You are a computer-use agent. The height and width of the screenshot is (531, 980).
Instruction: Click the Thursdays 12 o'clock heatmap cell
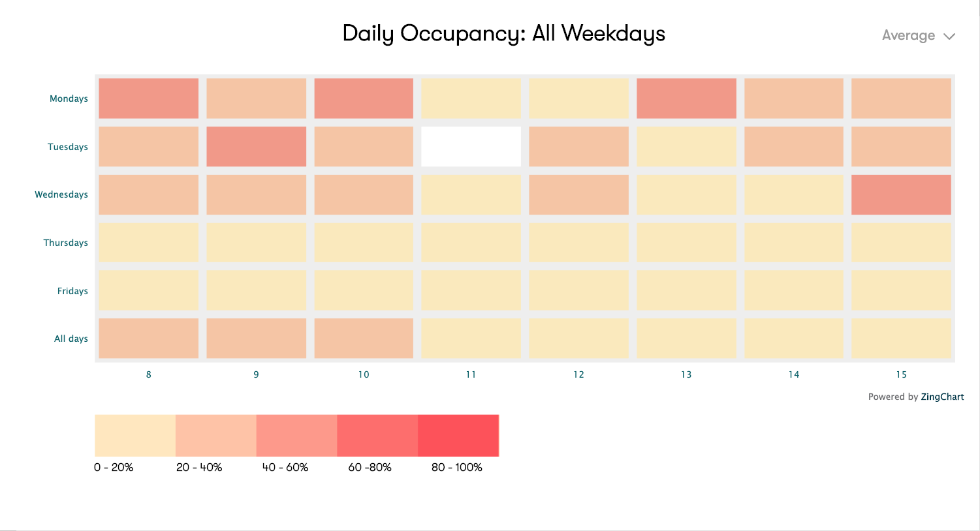point(578,243)
